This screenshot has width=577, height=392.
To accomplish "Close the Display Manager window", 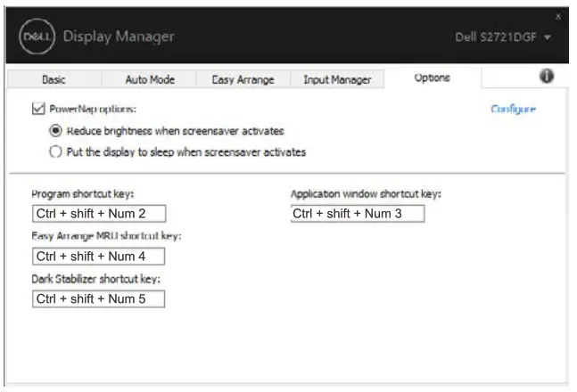I will (x=558, y=17).
